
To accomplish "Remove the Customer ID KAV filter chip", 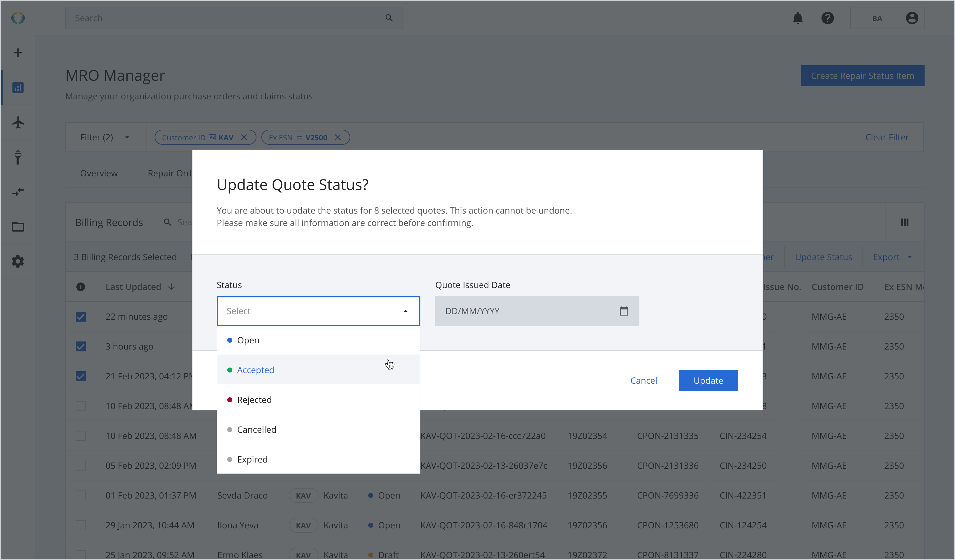I will pos(244,137).
